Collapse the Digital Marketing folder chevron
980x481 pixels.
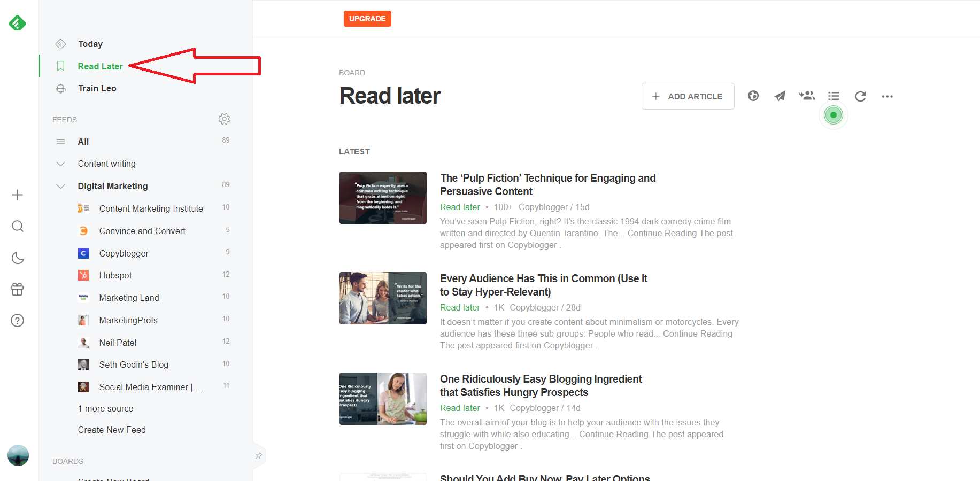click(61, 187)
